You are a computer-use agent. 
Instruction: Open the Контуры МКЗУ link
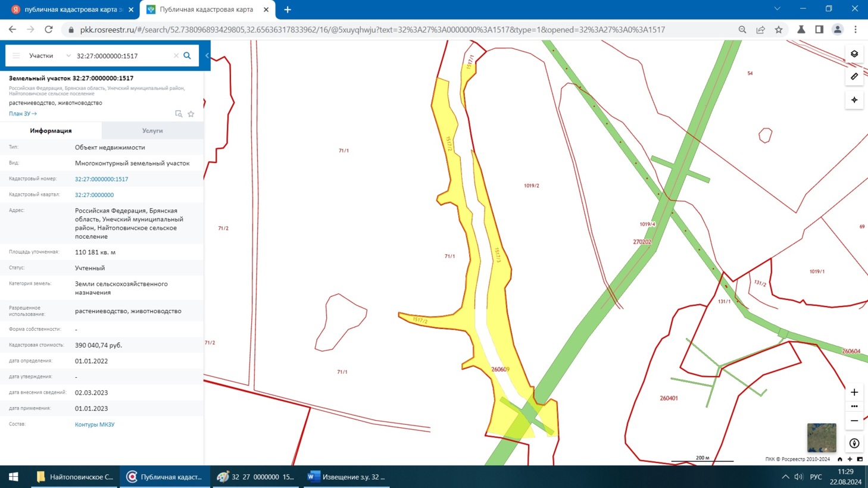[x=95, y=424]
